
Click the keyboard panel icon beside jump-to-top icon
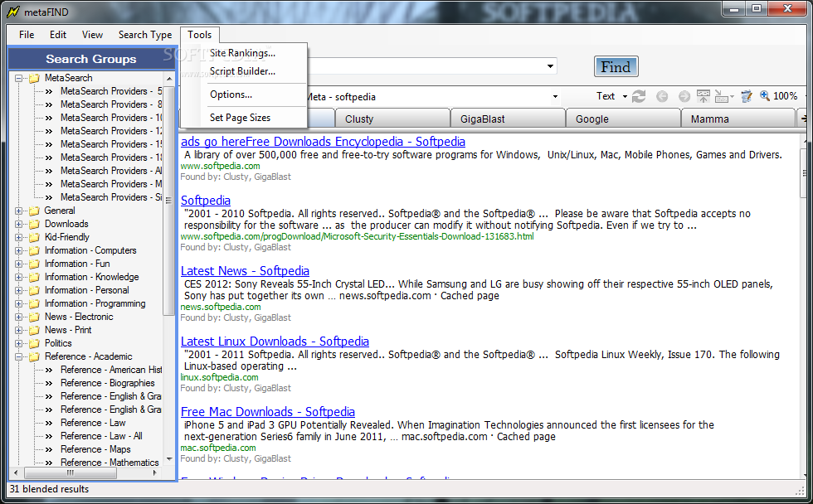[721, 96]
